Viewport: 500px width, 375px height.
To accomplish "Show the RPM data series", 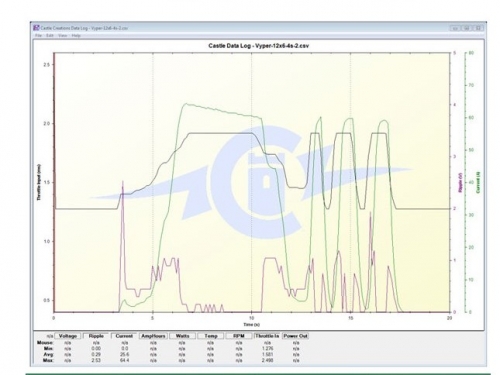I will (239, 336).
